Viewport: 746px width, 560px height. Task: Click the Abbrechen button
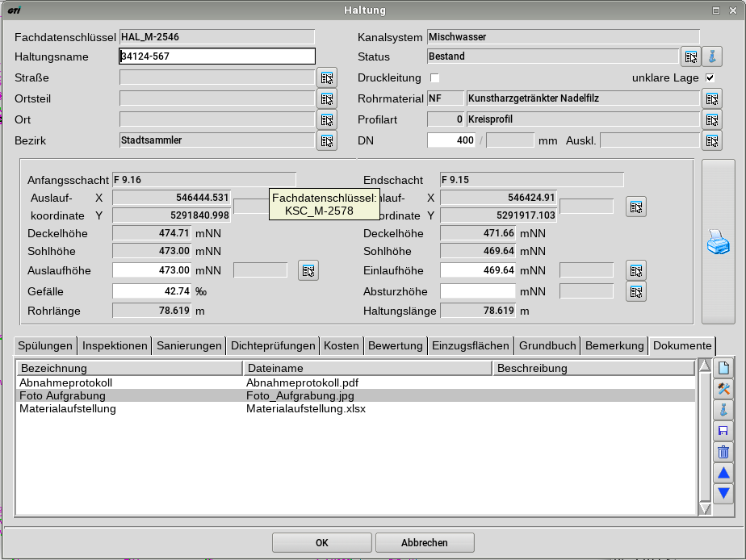[x=425, y=542]
